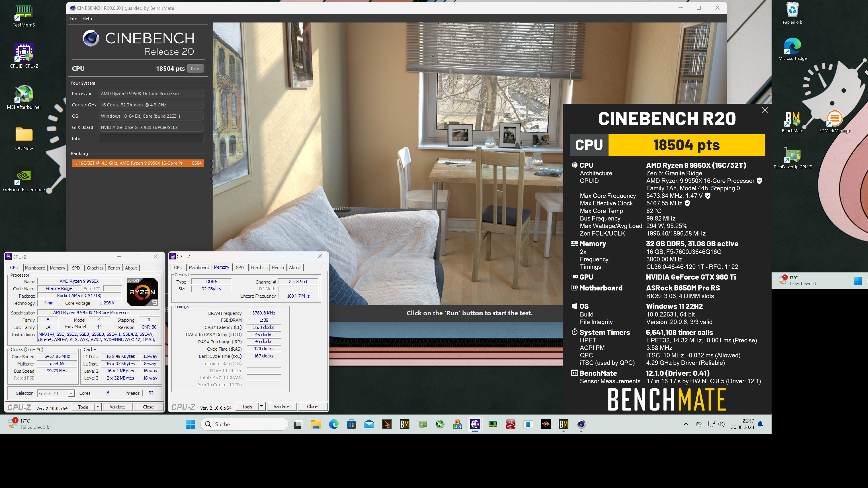
Task: Open About tab in Memory CPU-Z window
Action: [x=295, y=267]
